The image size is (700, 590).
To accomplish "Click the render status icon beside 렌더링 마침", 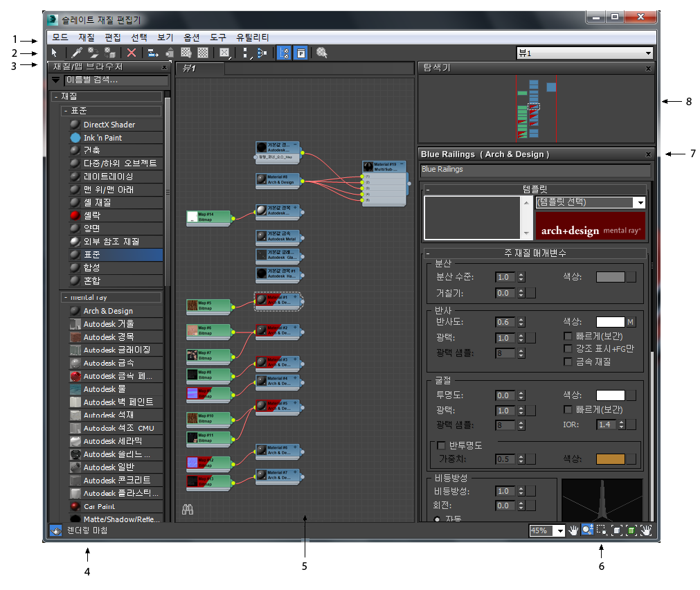I will pos(55,530).
